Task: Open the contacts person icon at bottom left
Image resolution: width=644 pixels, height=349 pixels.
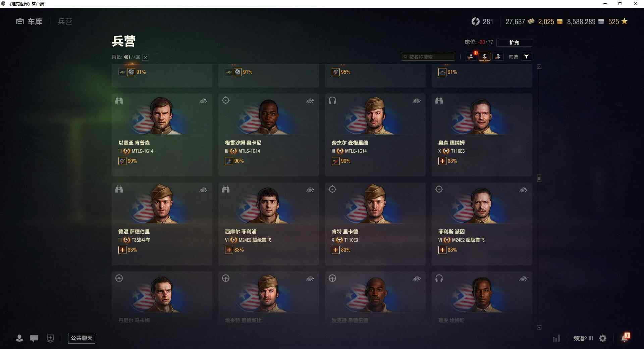Action: pyautogui.click(x=19, y=338)
